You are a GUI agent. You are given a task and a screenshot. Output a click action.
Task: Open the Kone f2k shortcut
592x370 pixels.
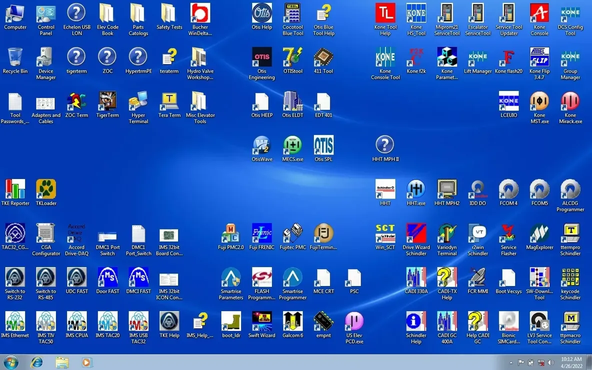point(416,60)
